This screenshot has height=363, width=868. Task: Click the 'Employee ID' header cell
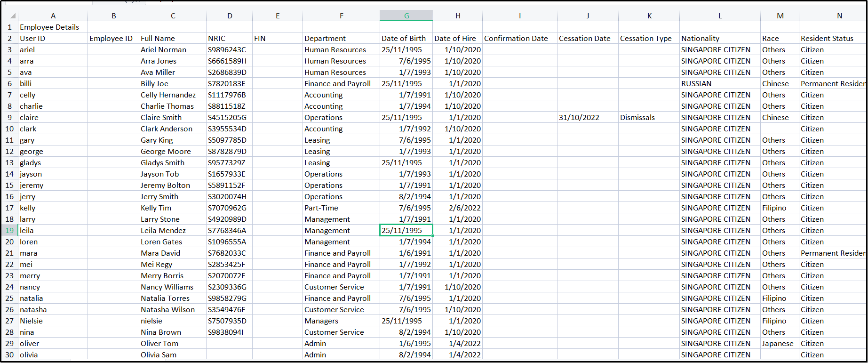tap(113, 38)
